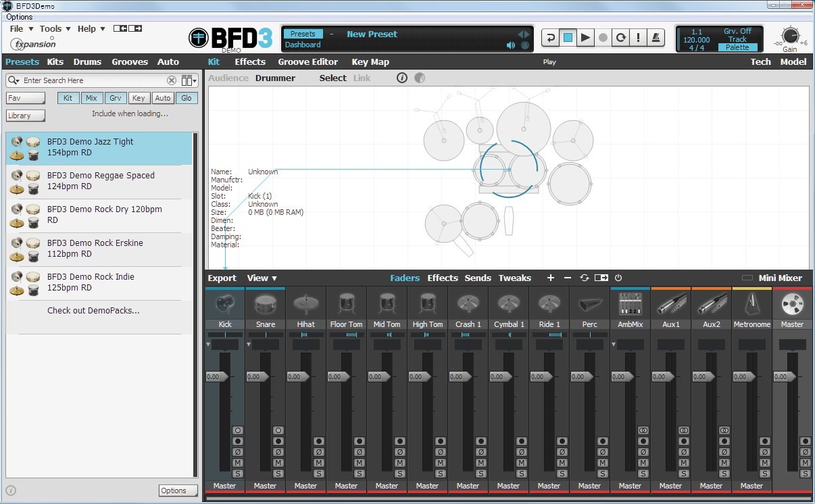Click the add mixer channel plus icon
815x504 pixels.
[551, 278]
